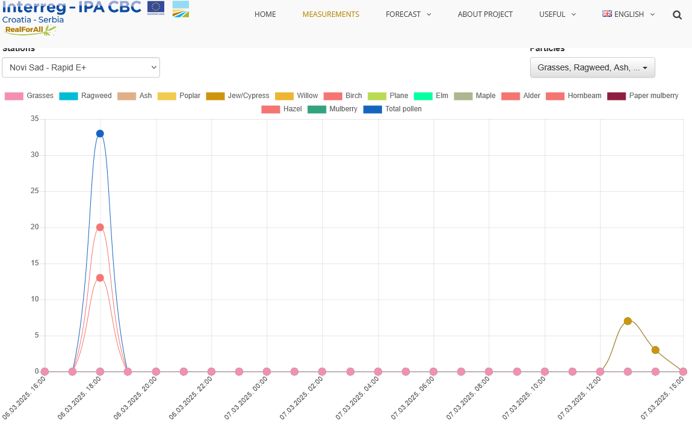Toggle the Poplar series in legend
Image resolution: width=692 pixels, height=429 pixels.
(179, 96)
